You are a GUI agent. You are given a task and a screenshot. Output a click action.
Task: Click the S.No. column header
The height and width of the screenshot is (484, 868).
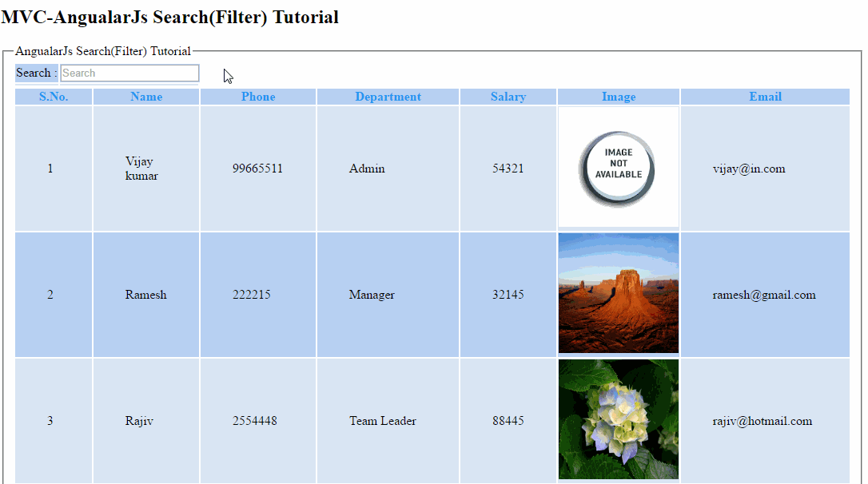coord(53,96)
